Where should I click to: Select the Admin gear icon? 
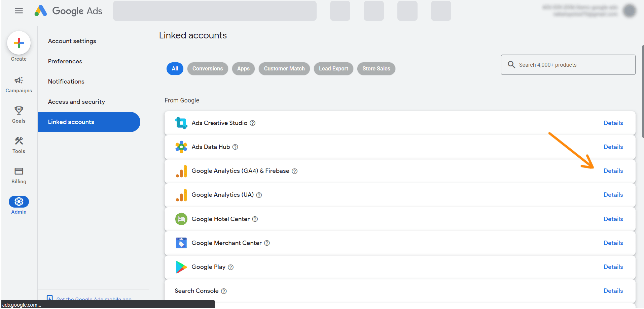click(19, 202)
